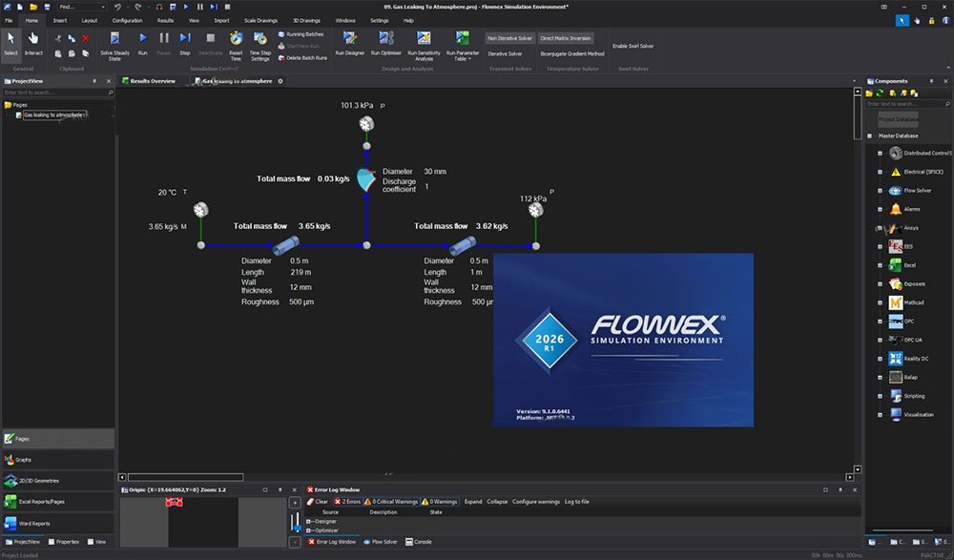Viewport: 954px width, 560px height.
Task: Click zoom in plus button in overview
Action: [x=295, y=503]
